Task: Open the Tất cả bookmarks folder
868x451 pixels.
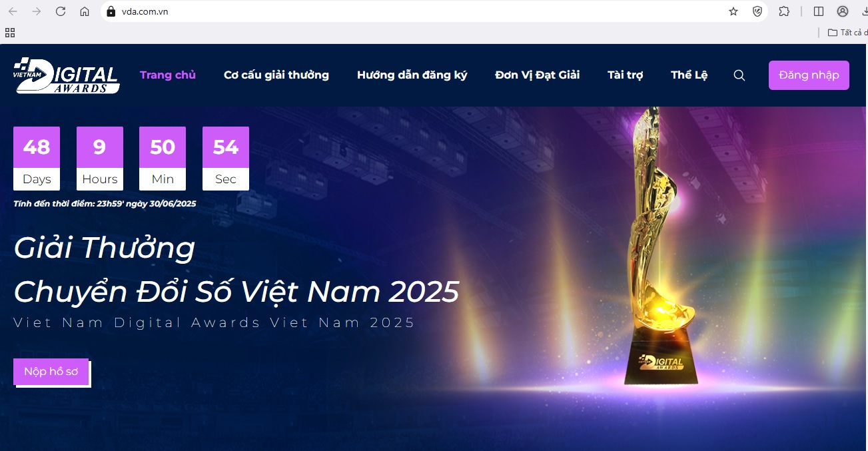Action: click(x=847, y=32)
